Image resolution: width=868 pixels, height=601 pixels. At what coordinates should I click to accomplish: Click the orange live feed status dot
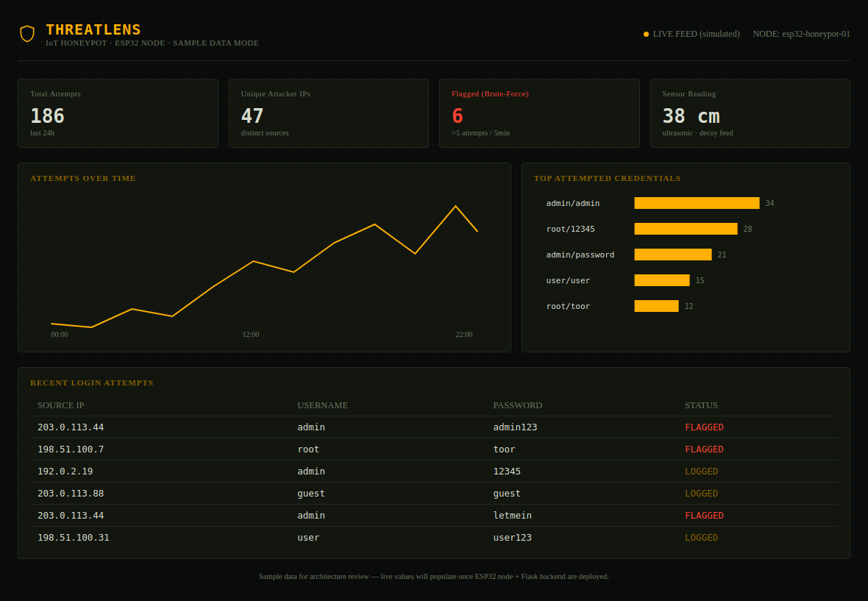646,35
